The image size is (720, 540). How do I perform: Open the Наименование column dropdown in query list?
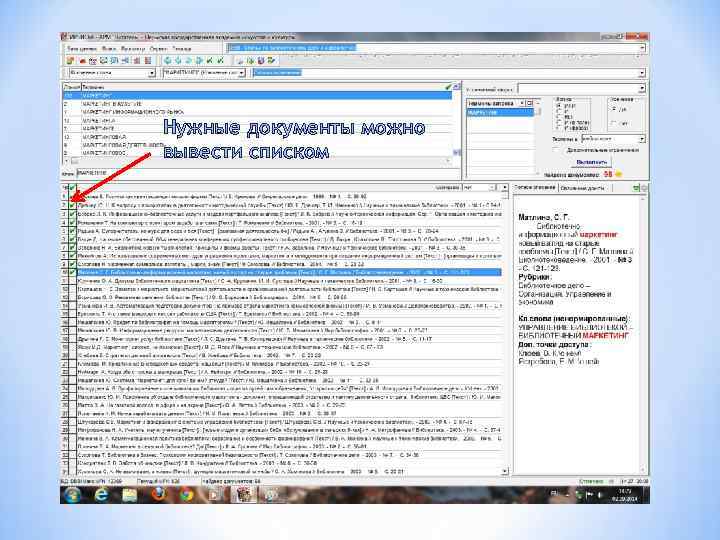(x=522, y=104)
